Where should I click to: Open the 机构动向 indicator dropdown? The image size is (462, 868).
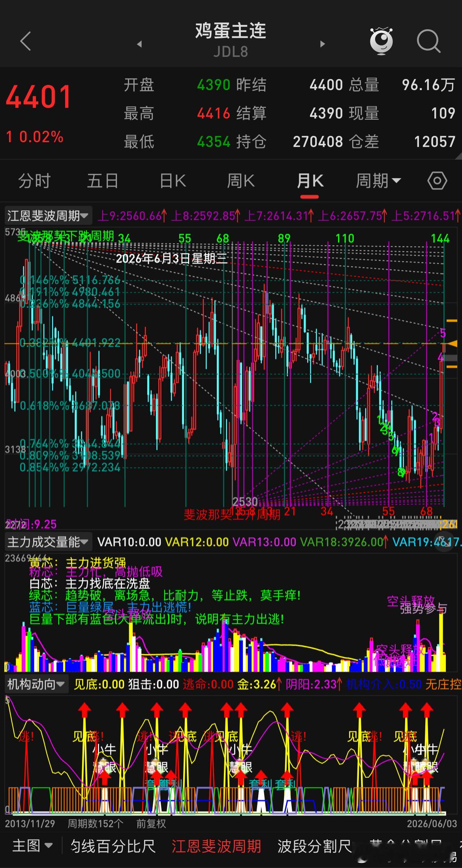click(x=36, y=684)
